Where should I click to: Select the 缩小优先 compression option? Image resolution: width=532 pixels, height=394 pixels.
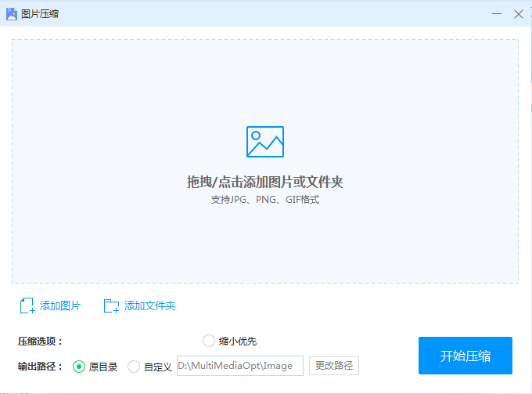pyautogui.click(x=209, y=341)
